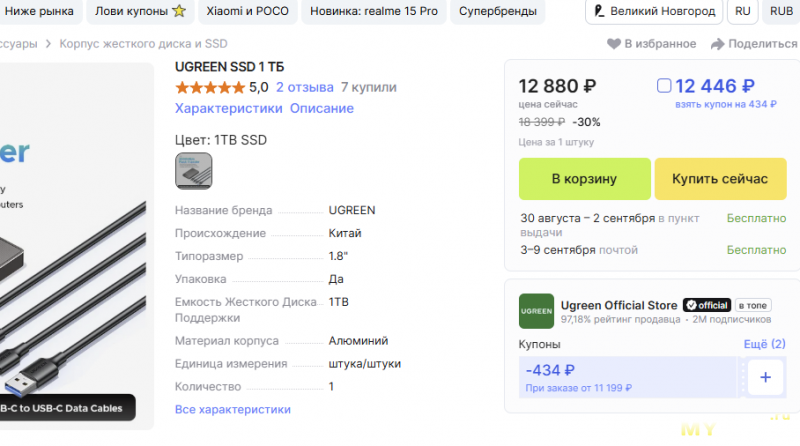This screenshot has width=800, height=446.
Task: Open Ugreen Official Store page
Action: 619,305
